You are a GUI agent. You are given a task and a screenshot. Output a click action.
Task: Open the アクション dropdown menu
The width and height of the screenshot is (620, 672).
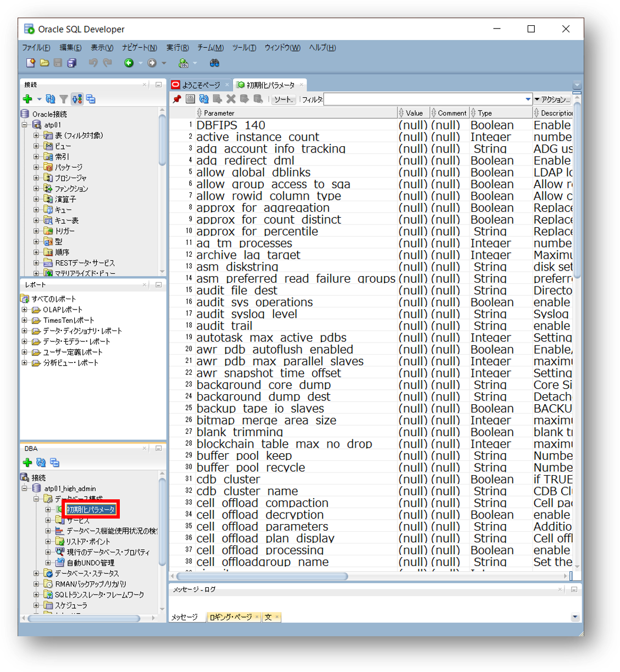553,100
